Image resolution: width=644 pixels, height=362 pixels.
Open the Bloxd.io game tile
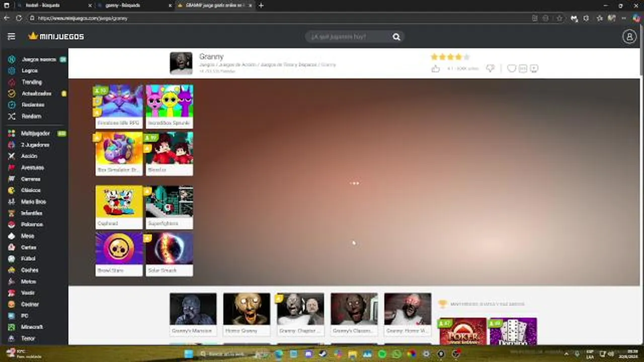coord(170,154)
